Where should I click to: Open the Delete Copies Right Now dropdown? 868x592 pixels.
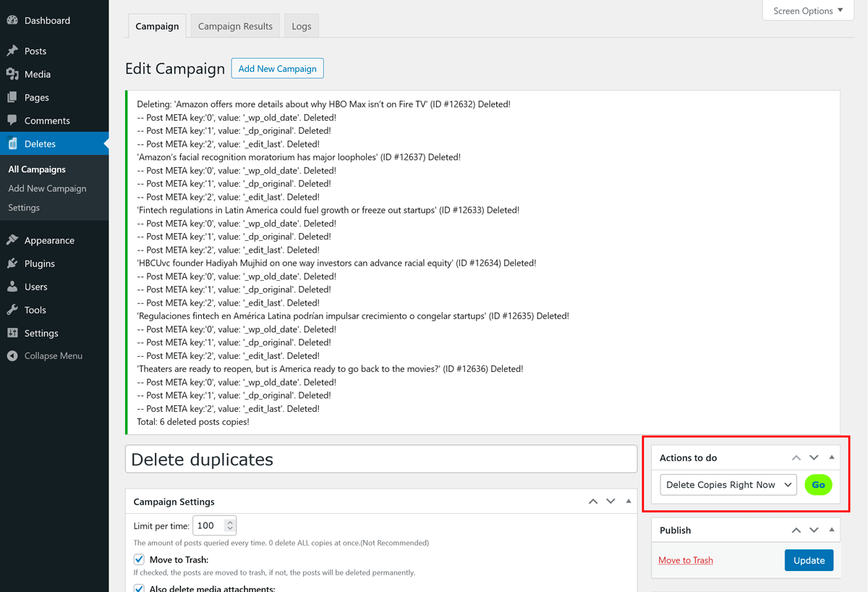click(x=728, y=485)
